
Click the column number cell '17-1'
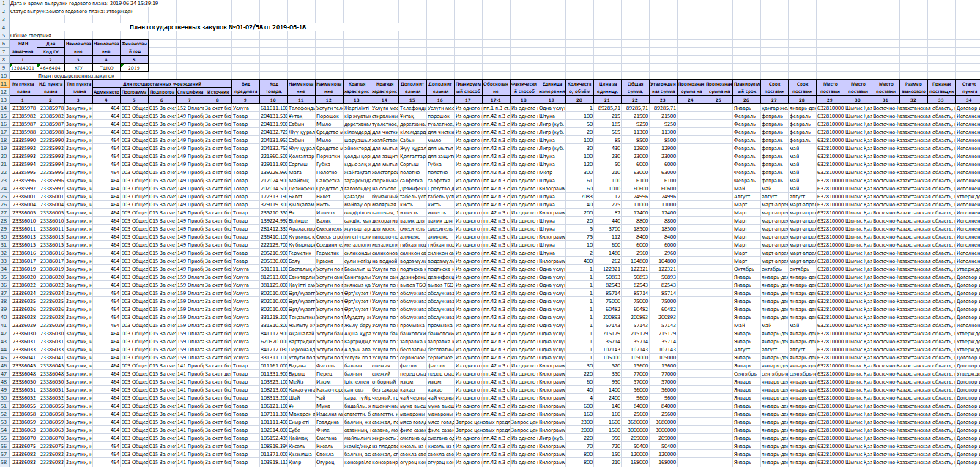click(496, 100)
